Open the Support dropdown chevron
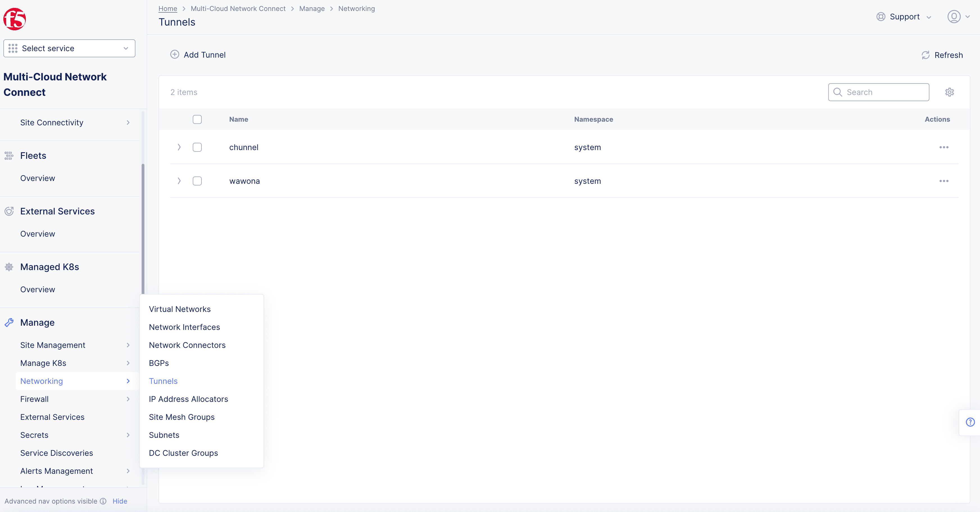 pyautogui.click(x=929, y=17)
